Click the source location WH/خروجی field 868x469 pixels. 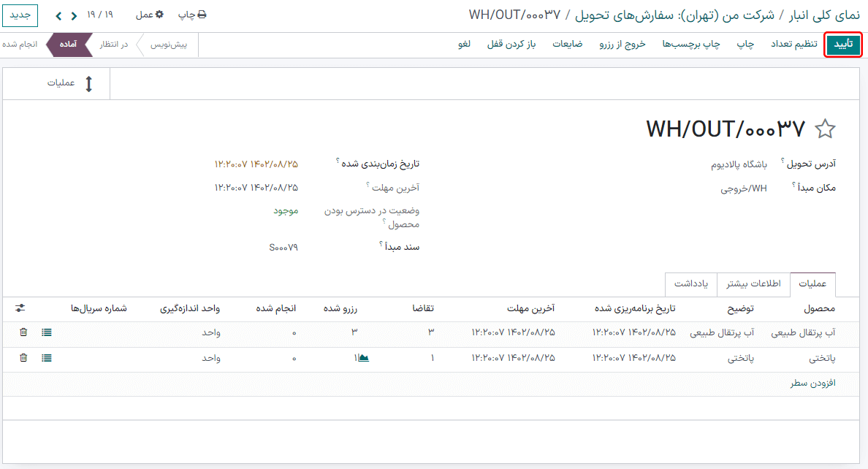click(x=744, y=188)
